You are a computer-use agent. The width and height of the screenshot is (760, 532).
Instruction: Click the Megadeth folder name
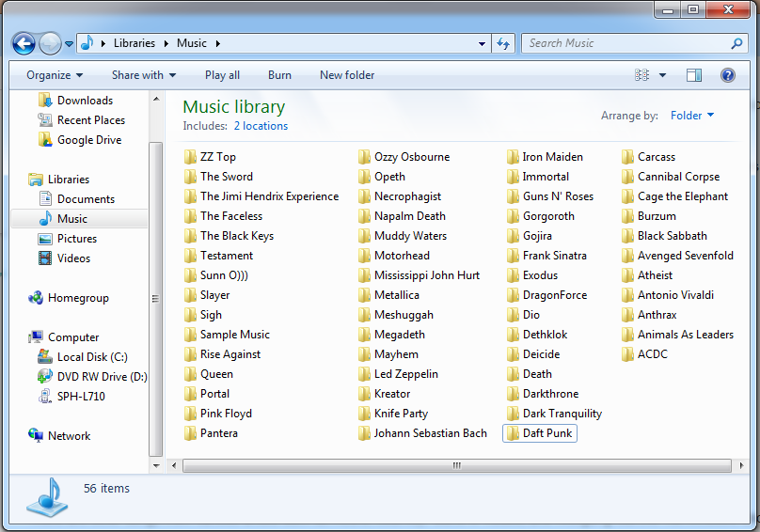click(400, 335)
